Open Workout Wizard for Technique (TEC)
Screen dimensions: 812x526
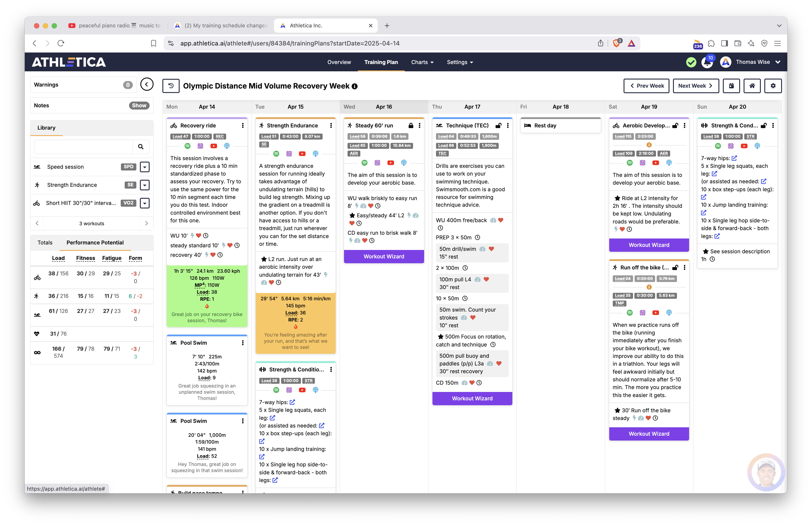pos(472,398)
